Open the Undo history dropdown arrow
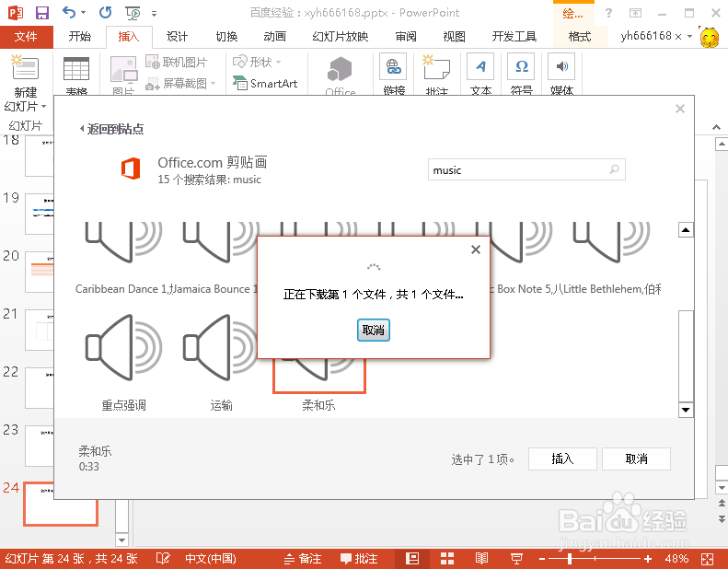The image size is (728, 569). tap(84, 13)
